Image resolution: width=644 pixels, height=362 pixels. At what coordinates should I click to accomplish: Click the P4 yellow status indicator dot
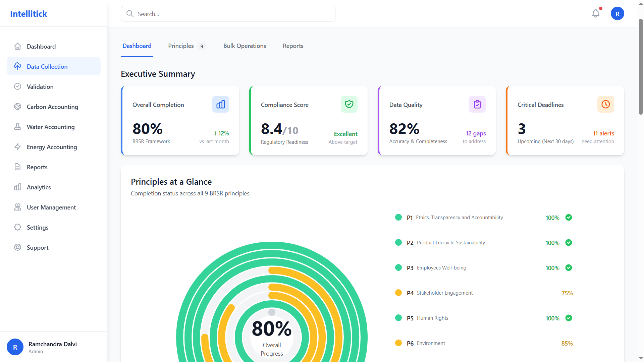[x=398, y=293]
